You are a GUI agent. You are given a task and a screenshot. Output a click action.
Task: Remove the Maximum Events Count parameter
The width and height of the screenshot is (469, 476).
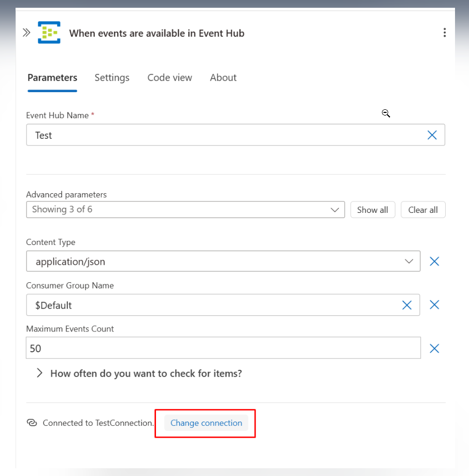click(x=434, y=349)
